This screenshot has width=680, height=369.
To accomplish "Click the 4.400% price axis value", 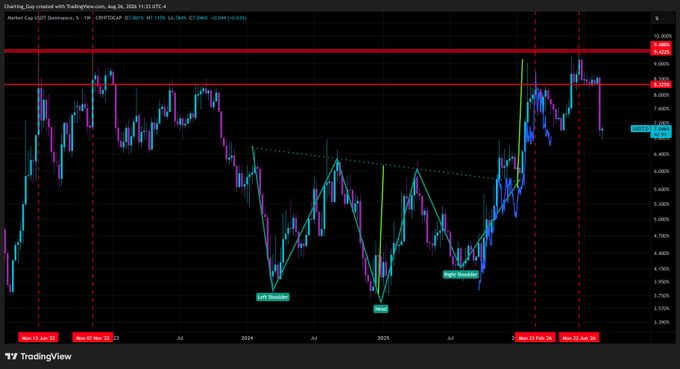I will click(x=662, y=253).
